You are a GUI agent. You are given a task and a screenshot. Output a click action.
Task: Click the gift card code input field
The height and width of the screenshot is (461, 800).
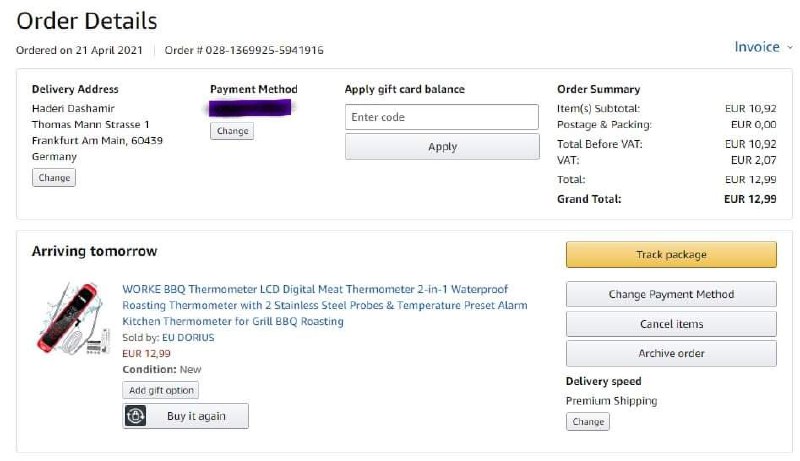point(442,117)
